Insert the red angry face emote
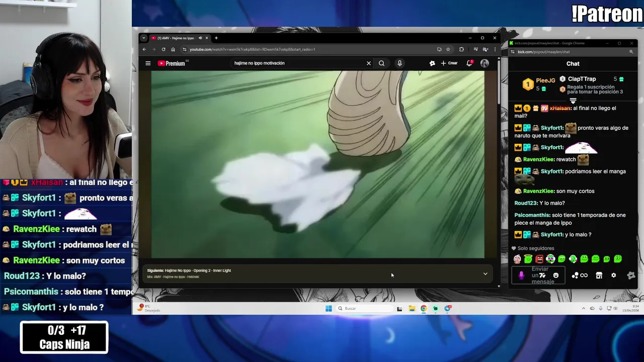644x362 pixels. (539, 259)
